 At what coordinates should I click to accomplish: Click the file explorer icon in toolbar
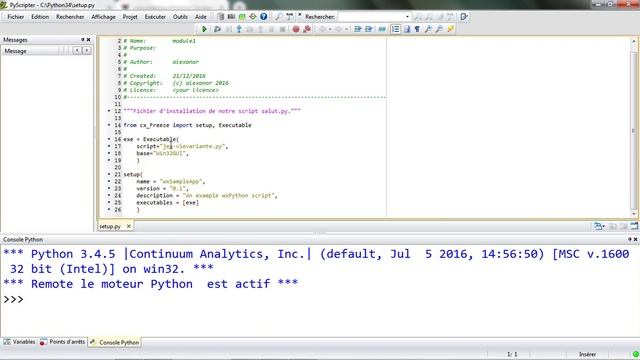tap(220, 17)
